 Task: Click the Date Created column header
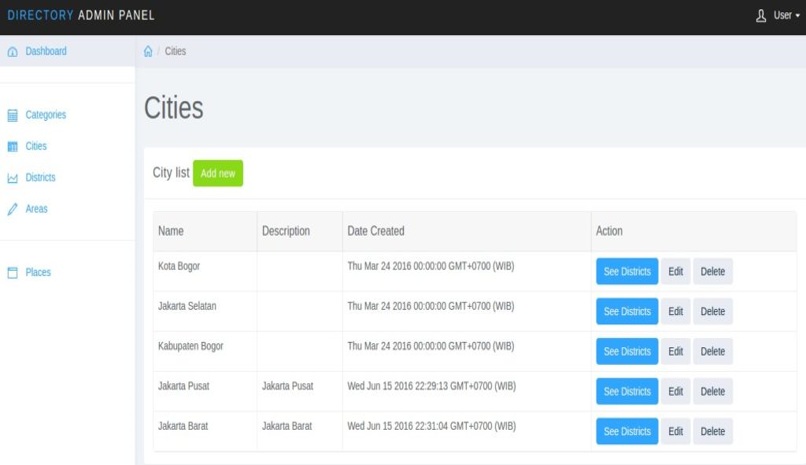point(376,231)
